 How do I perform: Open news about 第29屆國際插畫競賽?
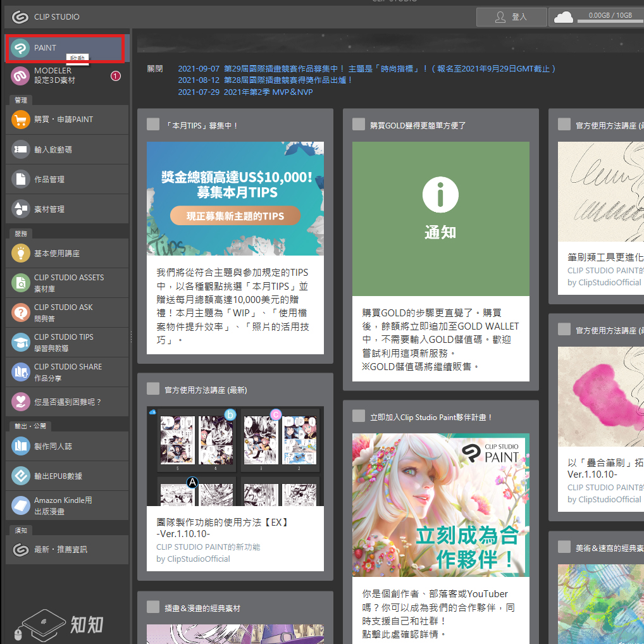tap(366, 68)
